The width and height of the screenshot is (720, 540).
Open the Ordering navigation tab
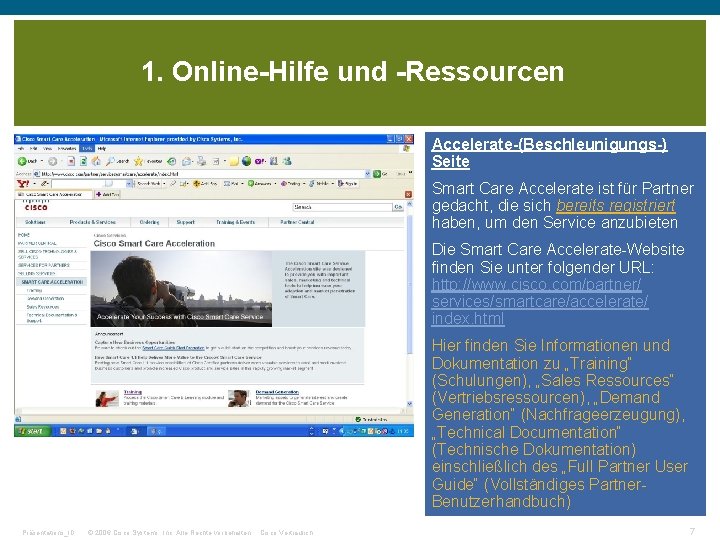tap(149, 222)
